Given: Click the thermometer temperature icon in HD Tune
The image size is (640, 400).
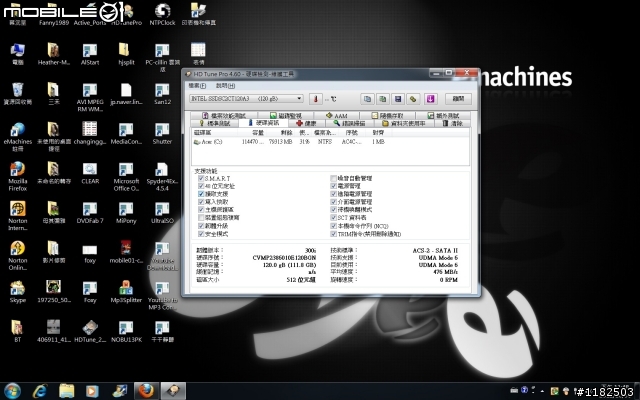Looking at the screenshot, I should point(315,99).
